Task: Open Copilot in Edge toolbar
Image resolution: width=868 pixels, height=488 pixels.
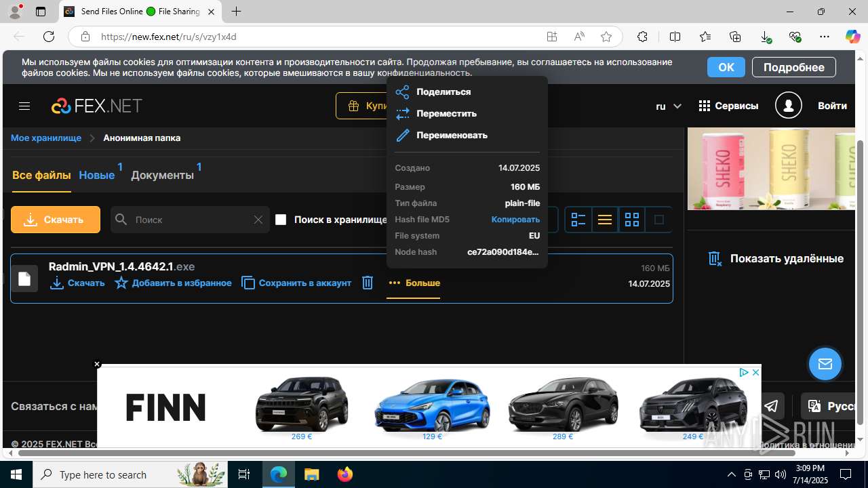Action: click(x=852, y=37)
